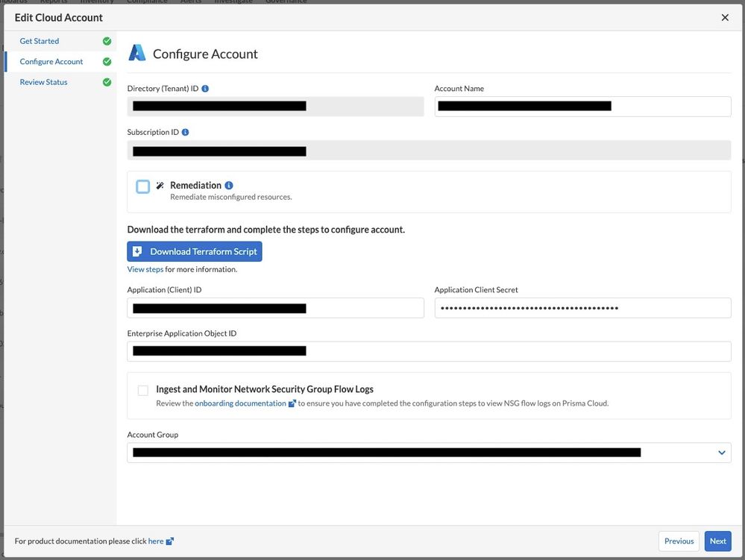The image size is (745, 560).
Task: Check Ingest and Monitor NSG Flow Logs
Action: (x=143, y=390)
